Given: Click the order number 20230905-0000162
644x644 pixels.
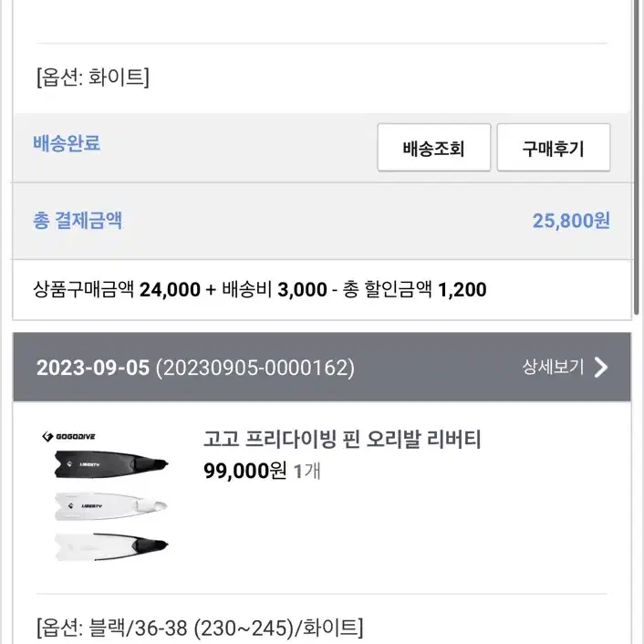Looking at the screenshot, I should click(255, 368).
